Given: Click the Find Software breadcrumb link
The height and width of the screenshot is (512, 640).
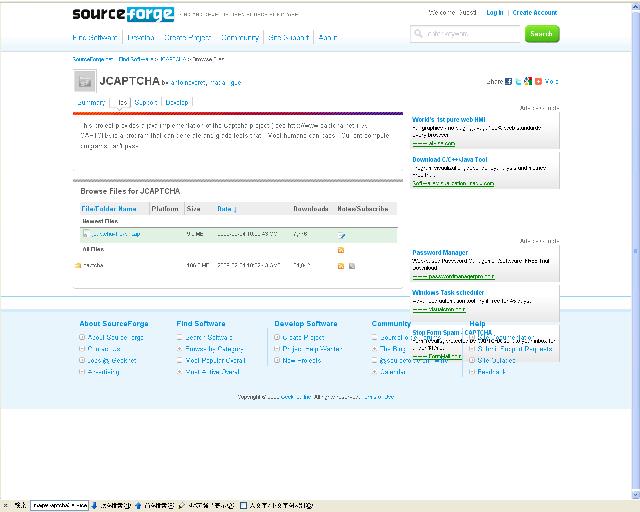Looking at the screenshot, I should [x=135, y=59].
